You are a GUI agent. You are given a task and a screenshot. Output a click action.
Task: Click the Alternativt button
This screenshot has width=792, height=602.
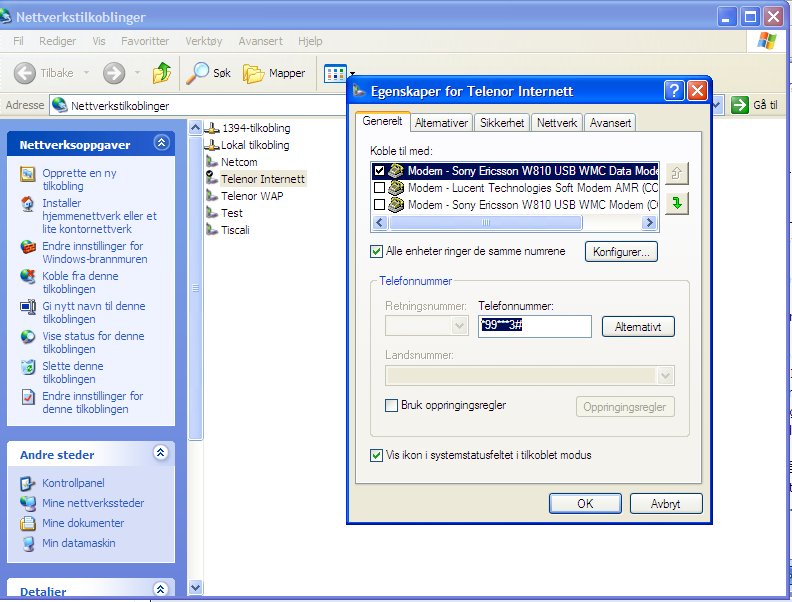tap(638, 327)
